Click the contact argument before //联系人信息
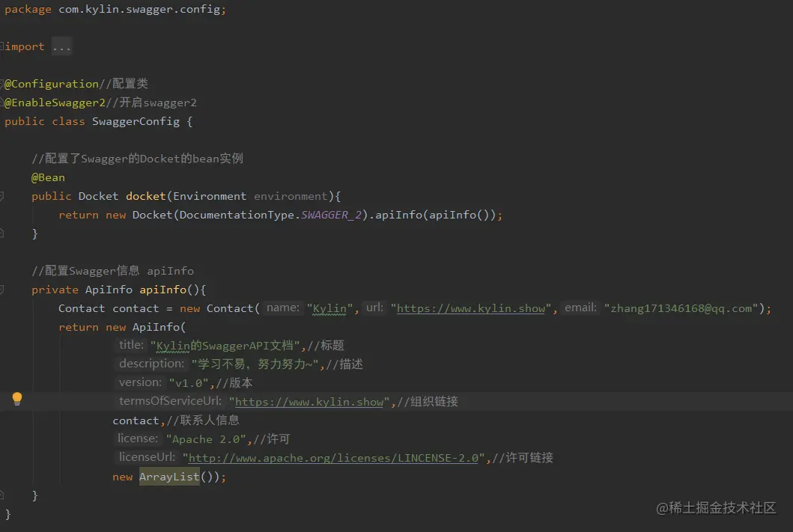The width and height of the screenshot is (793, 532). point(136,421)
